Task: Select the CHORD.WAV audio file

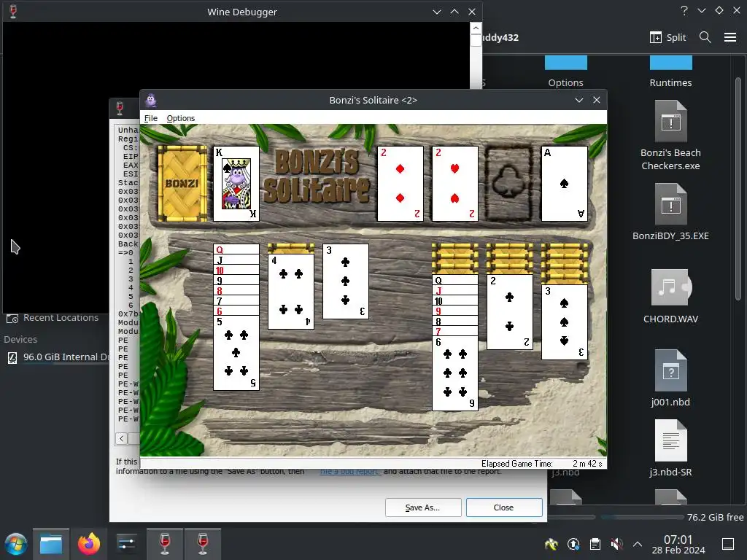Action: (670, 296)
